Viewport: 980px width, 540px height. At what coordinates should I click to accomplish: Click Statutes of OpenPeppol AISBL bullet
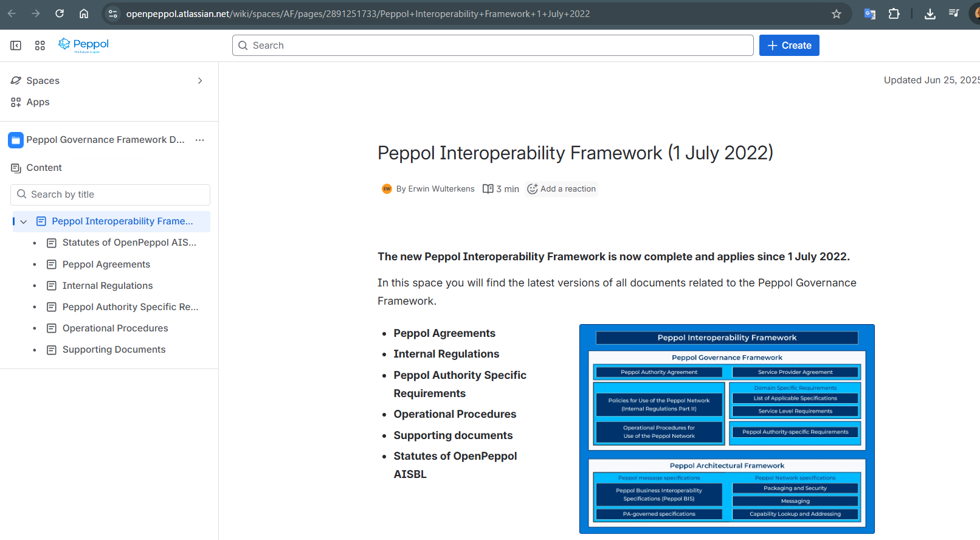tap(455, 465)
